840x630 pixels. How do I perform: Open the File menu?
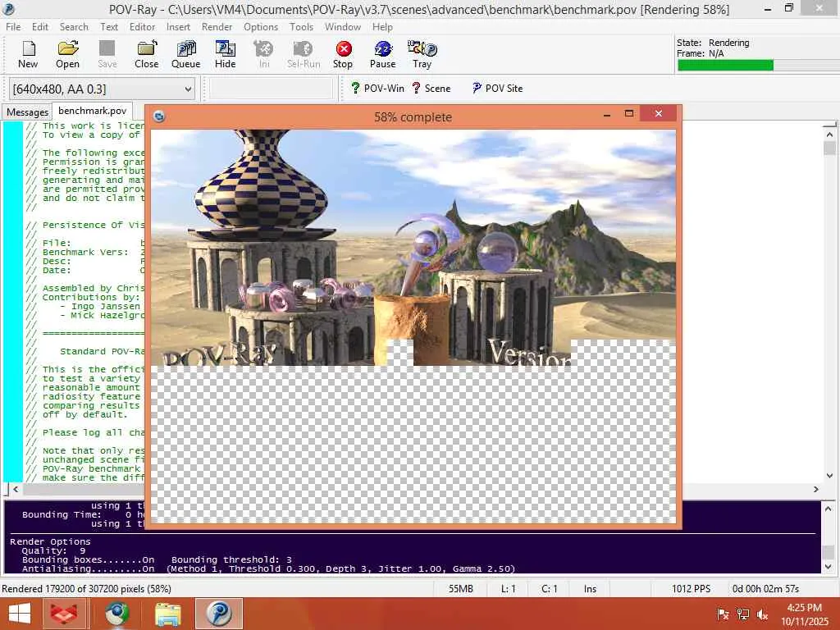[x=13, y=27]
